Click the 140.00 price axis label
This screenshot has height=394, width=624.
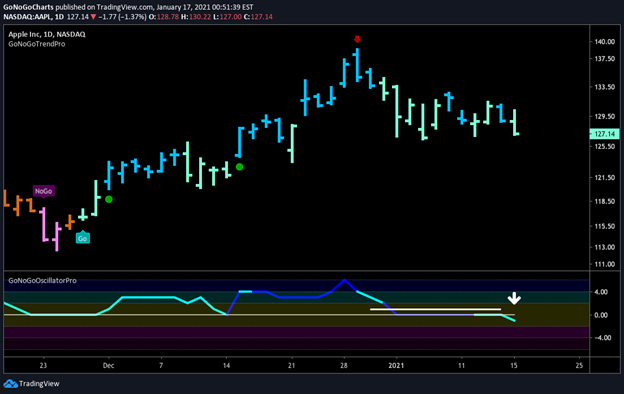(604, 42)
